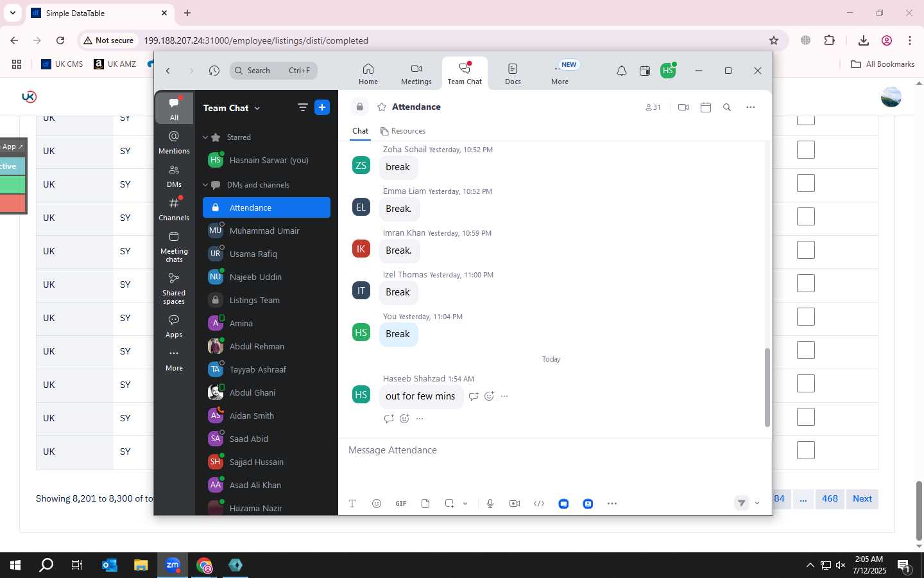Open the HS profile avatar menu
The width and height of the screenshot is (924, 578).
tap(668, 71)
